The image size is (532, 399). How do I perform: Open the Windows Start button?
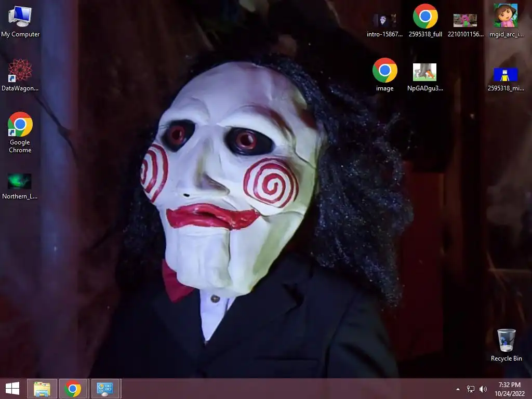click(12, 389)
